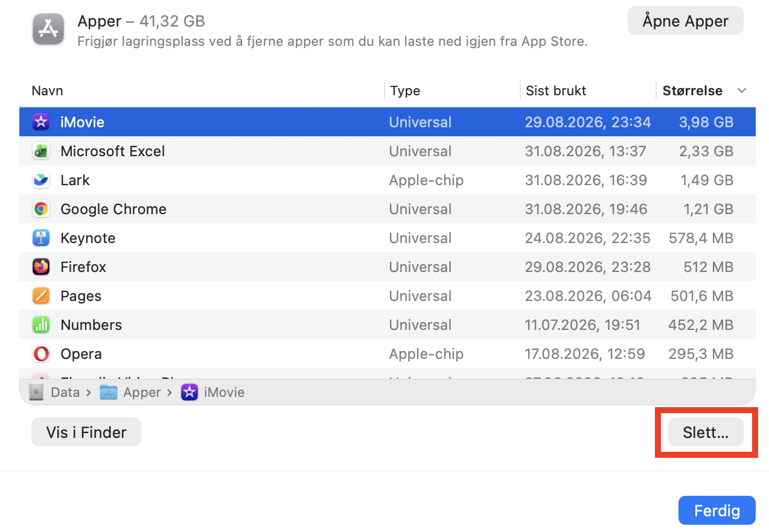
Task: Click the Slett… button
Action: tap(706, 432)
